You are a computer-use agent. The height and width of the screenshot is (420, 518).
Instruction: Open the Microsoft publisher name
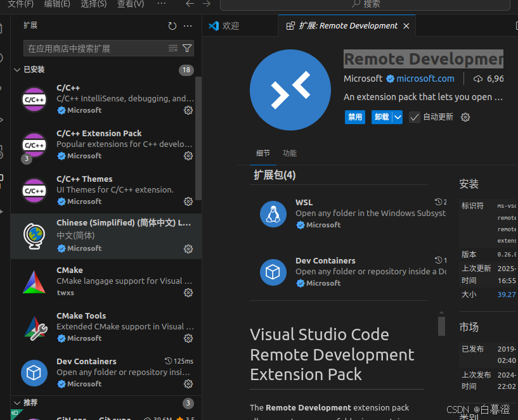click(x=363, y=79)
